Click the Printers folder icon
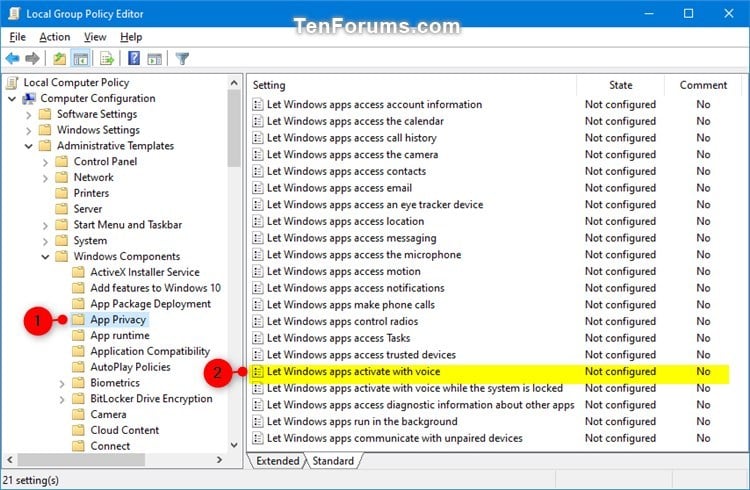Screen dimensions: 750x490 (x=61, y=193)
